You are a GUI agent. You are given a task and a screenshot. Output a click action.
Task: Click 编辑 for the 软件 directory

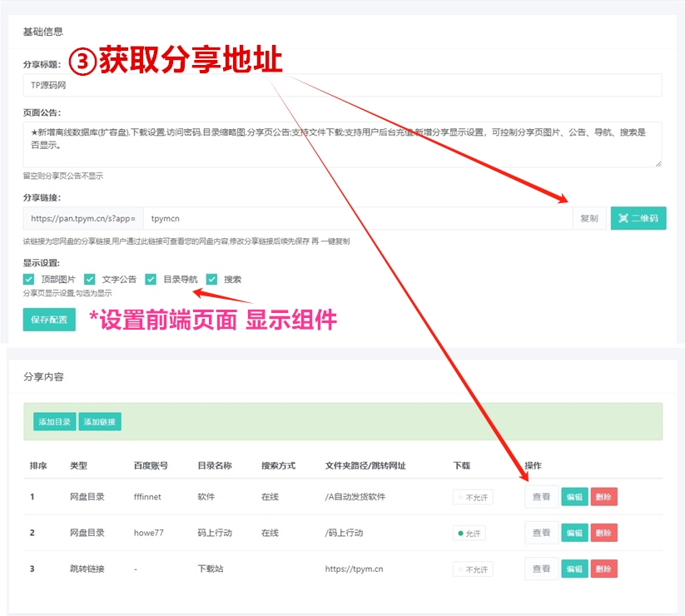[x=573, y=496]
